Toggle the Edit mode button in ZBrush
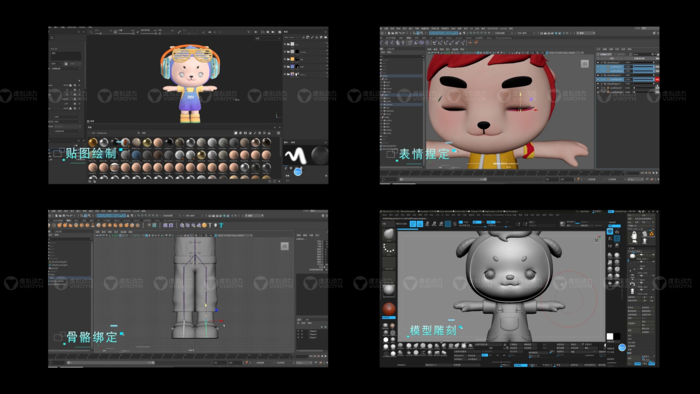 (413, 224)
